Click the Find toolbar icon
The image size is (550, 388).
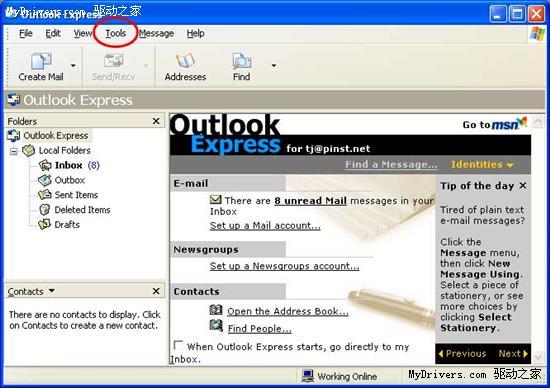[242, 61]
